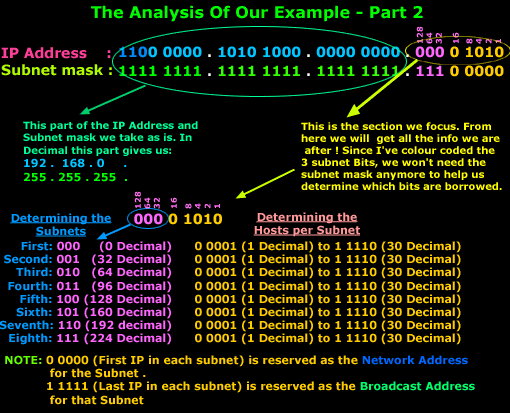Click the circled pink '000' subnet bits
This screenshot has height=413, width=510.
(148, 219)
